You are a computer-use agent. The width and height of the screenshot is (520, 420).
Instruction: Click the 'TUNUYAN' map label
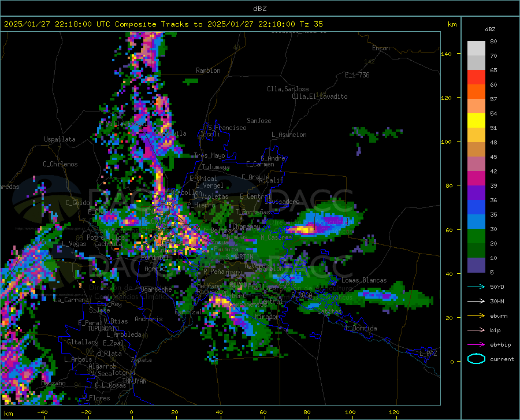click(x=134, y=381)
